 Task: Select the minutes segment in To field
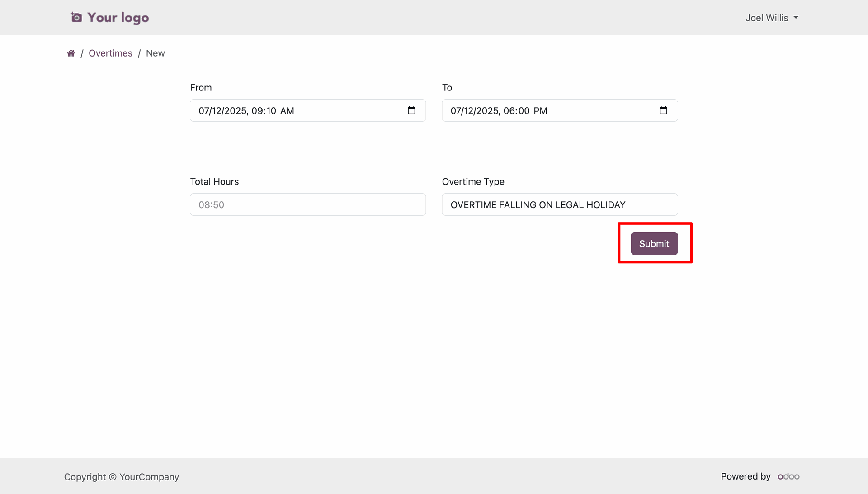pos(523,111)
